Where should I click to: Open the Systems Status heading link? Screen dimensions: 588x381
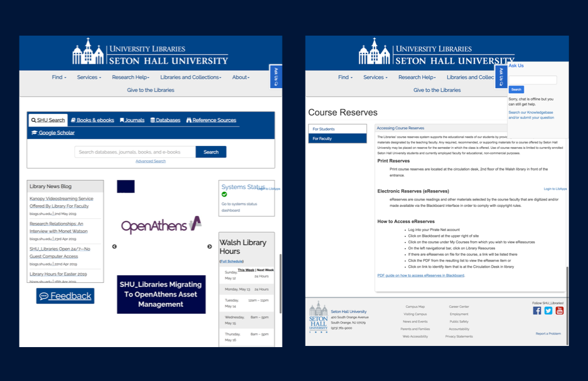tap(243, 187)
